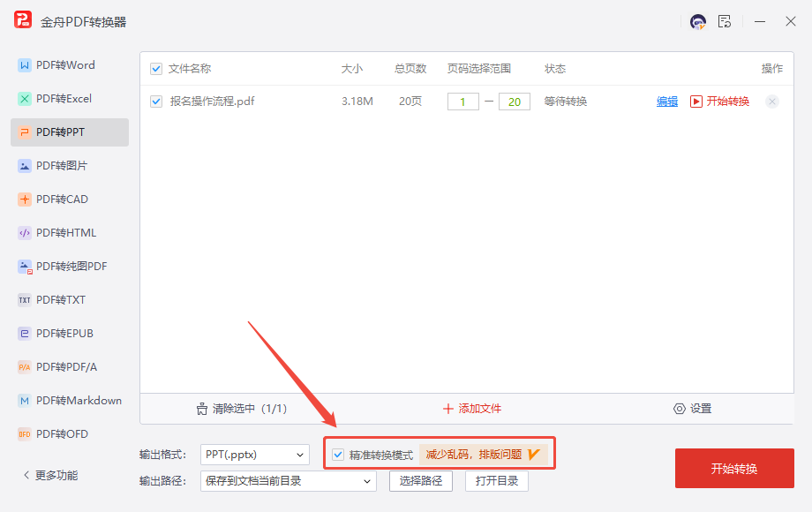Go to PDF转HTML conversion

tap(70, 233)
